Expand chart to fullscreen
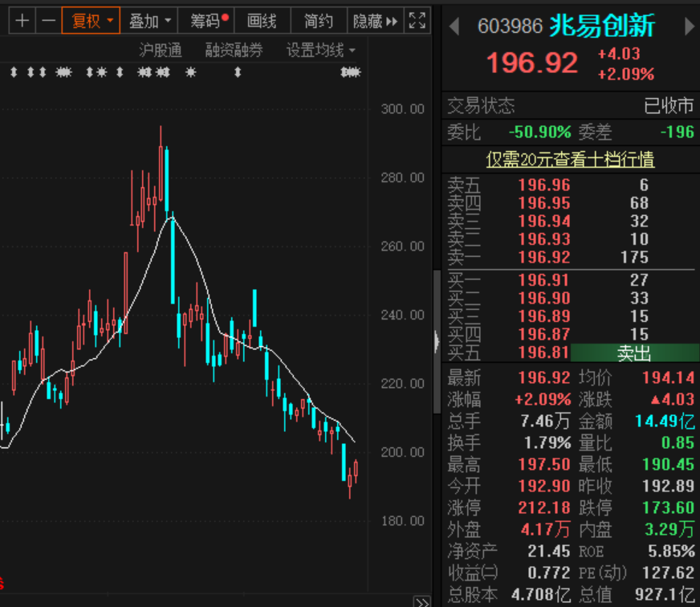This screenshot has height=607, width=700. pyautogui.click(x=417, y=21)
